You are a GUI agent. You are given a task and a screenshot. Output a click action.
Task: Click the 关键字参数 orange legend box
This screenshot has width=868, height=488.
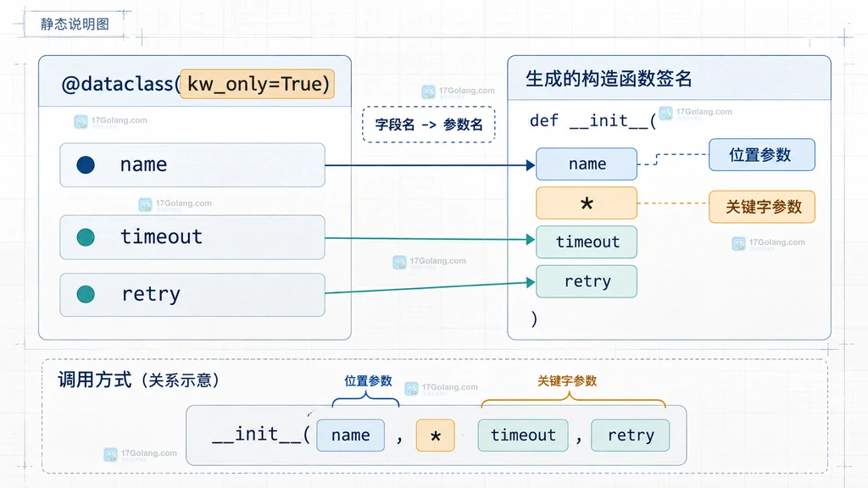coord(762,207)
